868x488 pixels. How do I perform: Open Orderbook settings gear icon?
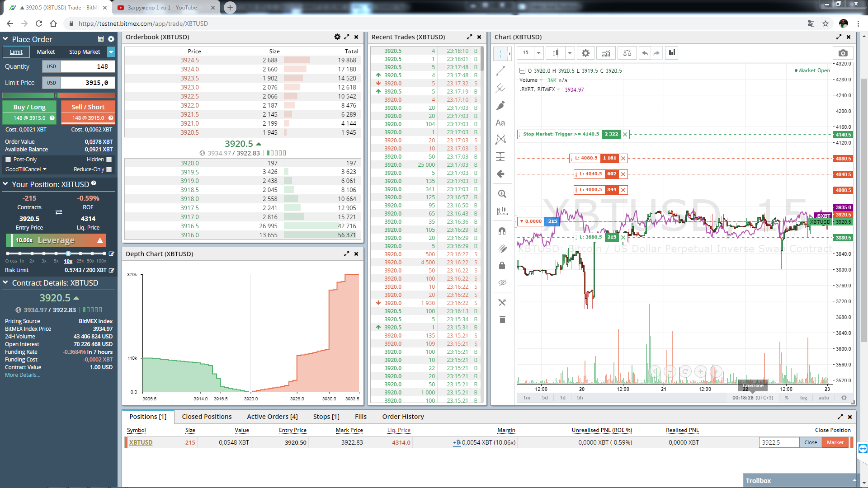point(337,37)
